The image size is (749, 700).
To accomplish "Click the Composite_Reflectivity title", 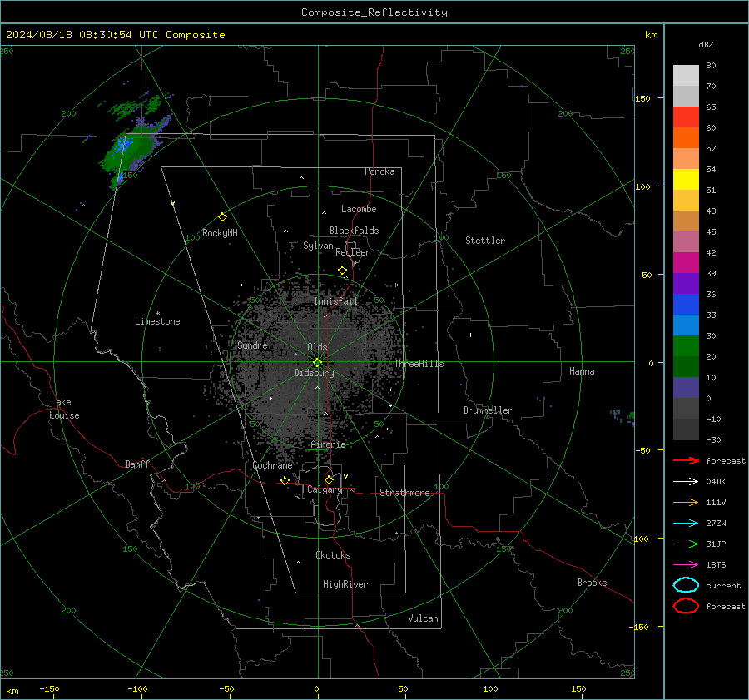I will click(374, 12).
